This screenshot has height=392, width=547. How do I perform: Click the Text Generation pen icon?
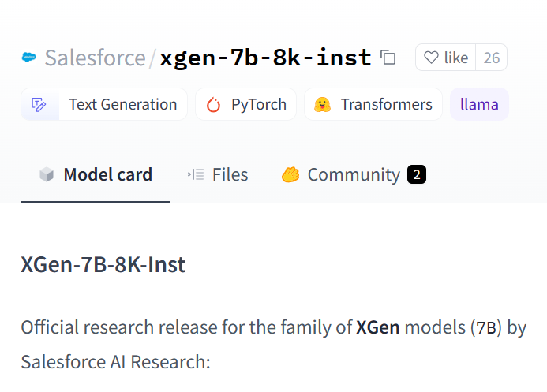click(x=39, y=104)
